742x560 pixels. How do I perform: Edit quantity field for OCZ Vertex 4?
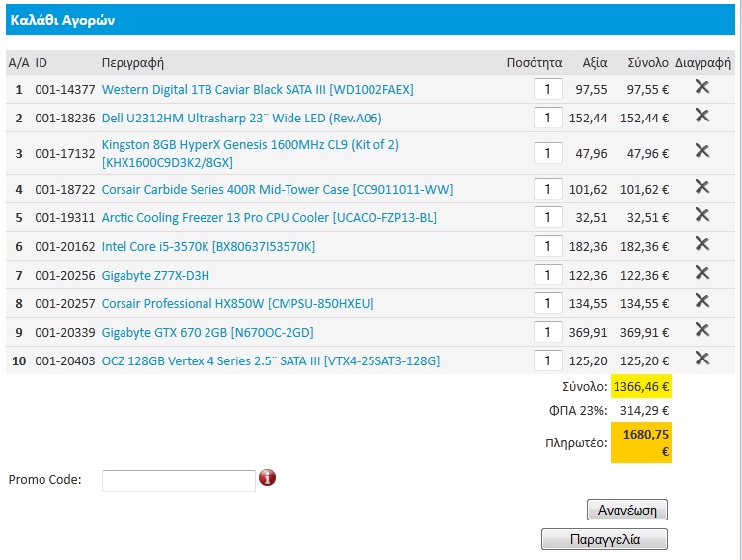pyautogui.click(x=548, y=360)
